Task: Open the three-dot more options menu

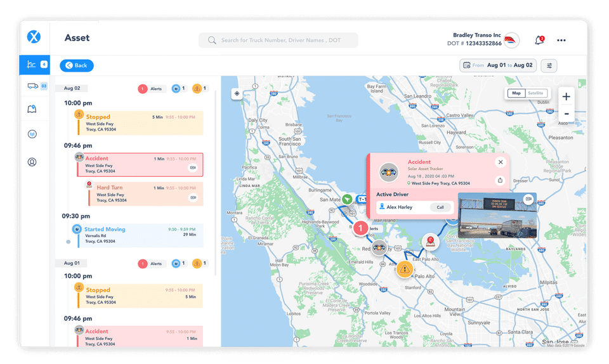Action: pos(561,41)
